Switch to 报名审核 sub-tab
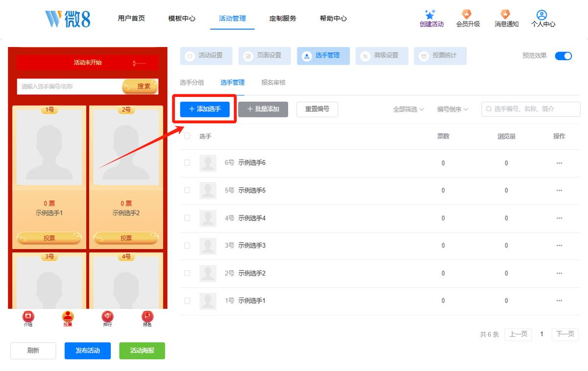This screenshot has width=588, height=371. (273, 83)
